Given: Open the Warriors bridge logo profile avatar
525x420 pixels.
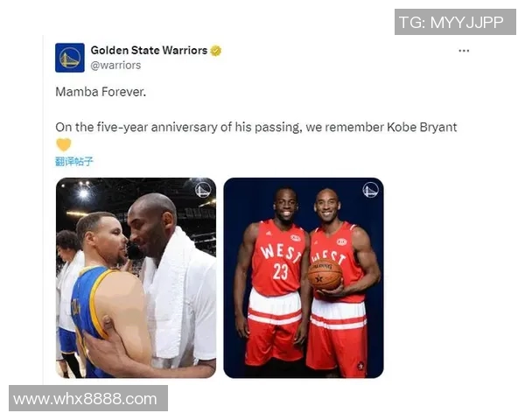Looking at the screenshot, I should [70, 57].
